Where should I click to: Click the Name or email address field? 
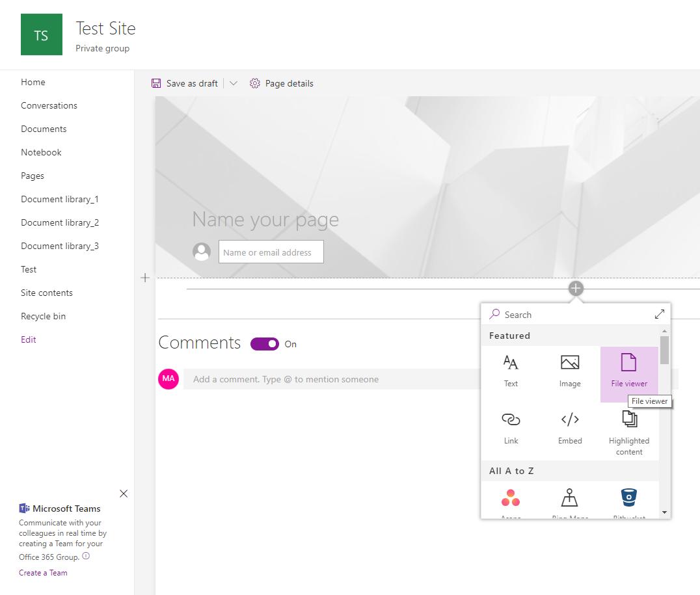pos(271,252)
